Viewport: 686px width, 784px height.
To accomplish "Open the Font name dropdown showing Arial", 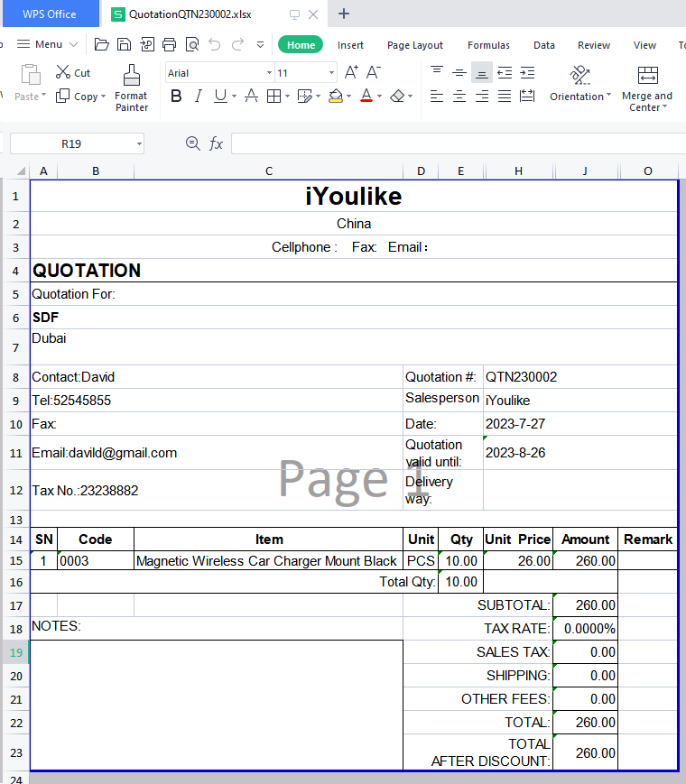I will click(269, 73).
